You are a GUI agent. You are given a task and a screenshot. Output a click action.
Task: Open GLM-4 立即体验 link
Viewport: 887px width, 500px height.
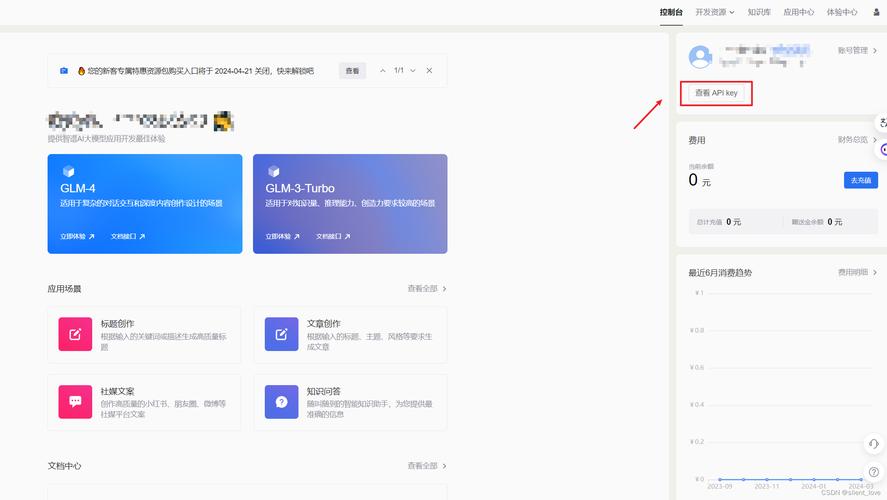tap(77, 237)
